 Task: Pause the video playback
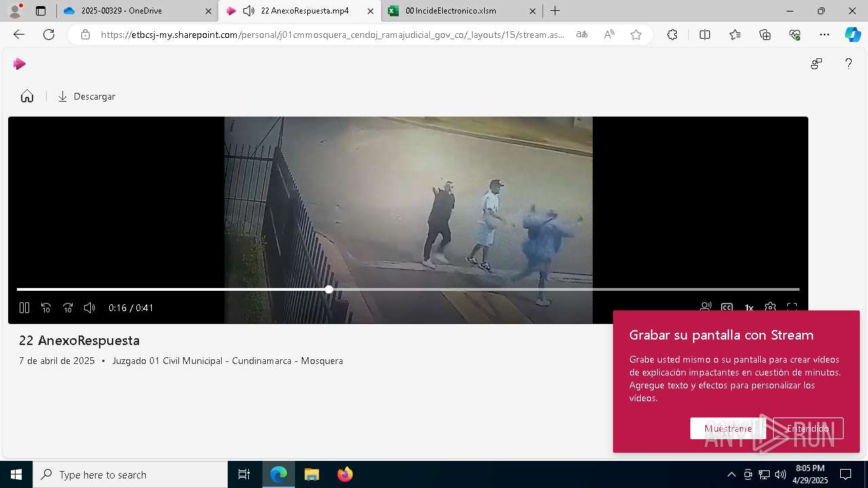[24, 308]
